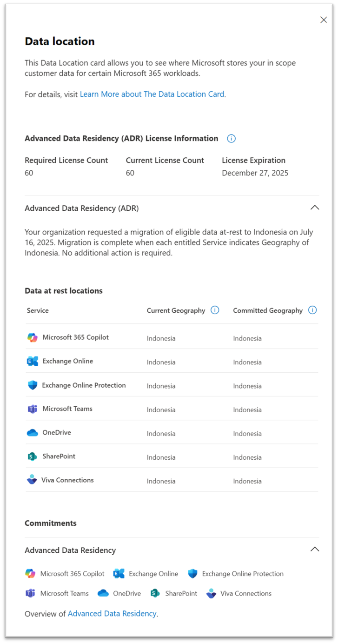338x644 pixels.
Task: Collapse the Advanced Data Residency commitments section
Action: (315, 550)
